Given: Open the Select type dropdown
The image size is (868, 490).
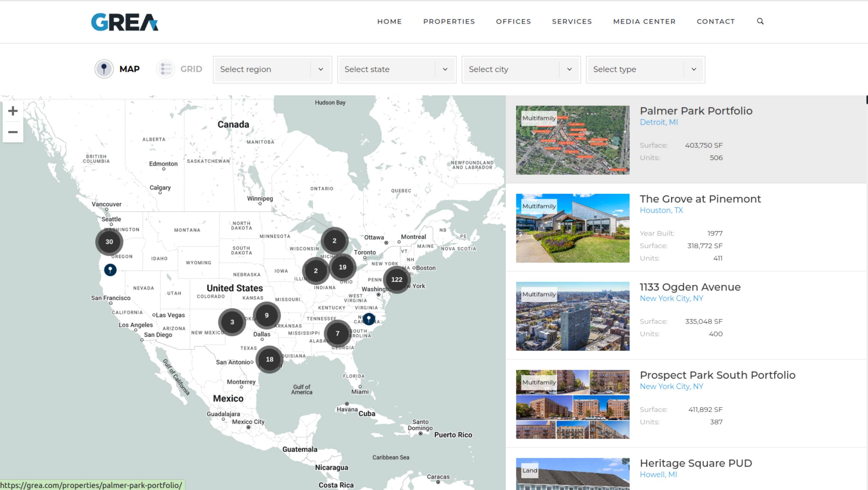Looking at the screenshot, I should [645, 69].
